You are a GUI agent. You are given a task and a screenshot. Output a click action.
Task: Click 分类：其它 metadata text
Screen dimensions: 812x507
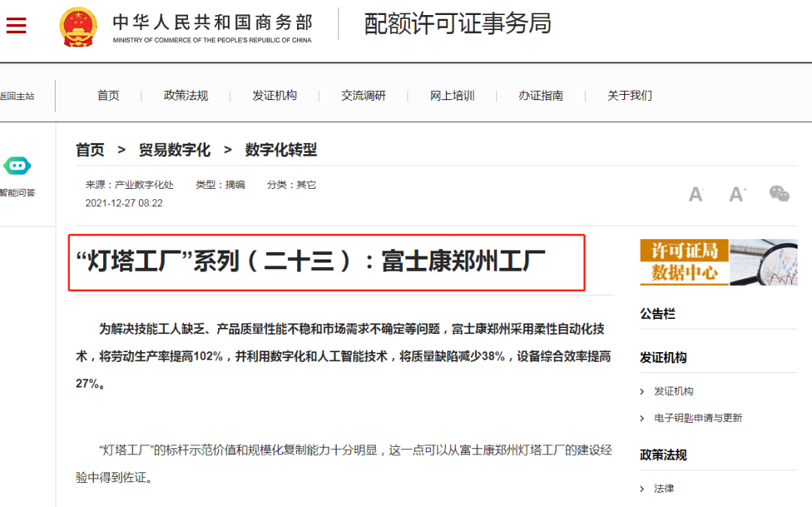291,185
